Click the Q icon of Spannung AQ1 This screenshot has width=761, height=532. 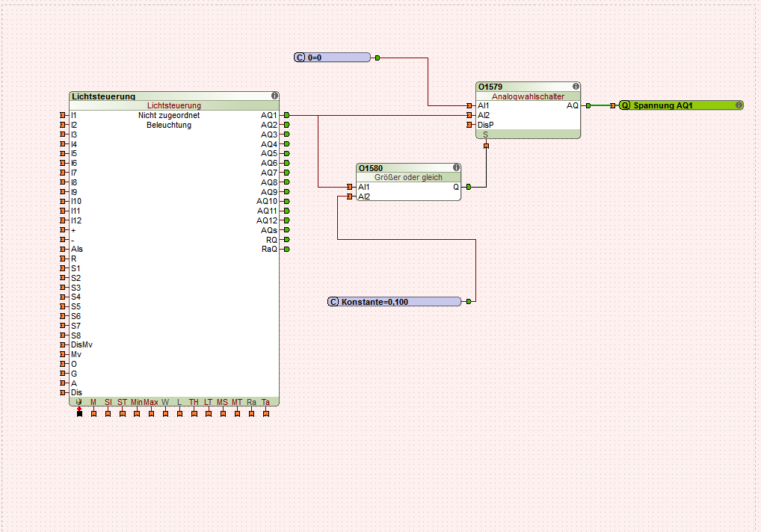coord(625,105)
